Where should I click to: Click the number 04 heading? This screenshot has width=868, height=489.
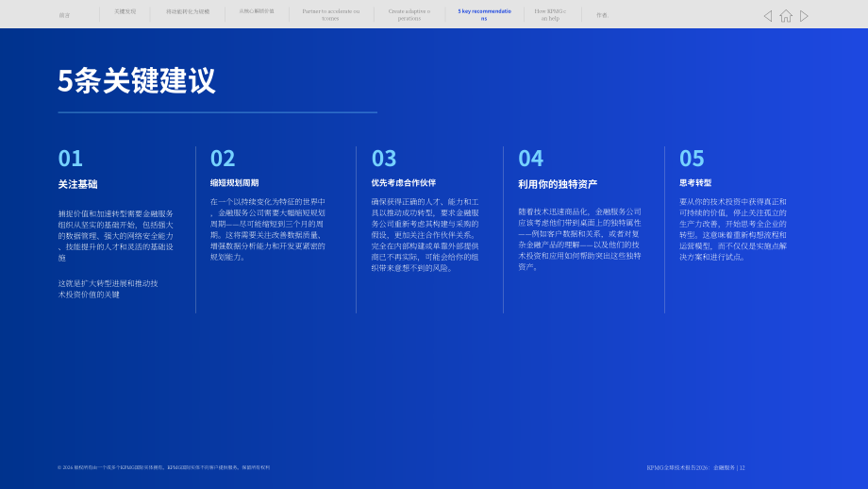tap(530, 159)
